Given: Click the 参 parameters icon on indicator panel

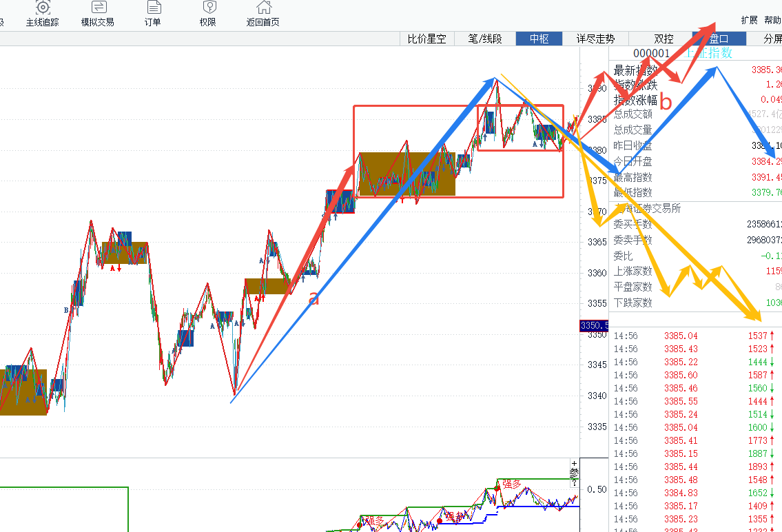Looking at the screenshot, I should pos(574,473).
